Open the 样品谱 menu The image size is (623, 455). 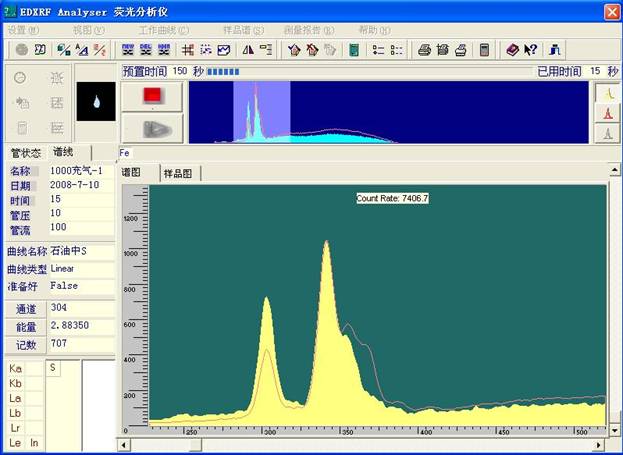tap(244, 30)
